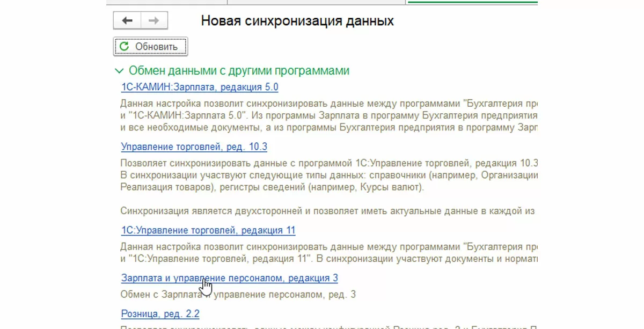Viewport: 644px width, 329px height.
Task: Click the Новая синхронизация данных title
Action: [x=297, y=21]
